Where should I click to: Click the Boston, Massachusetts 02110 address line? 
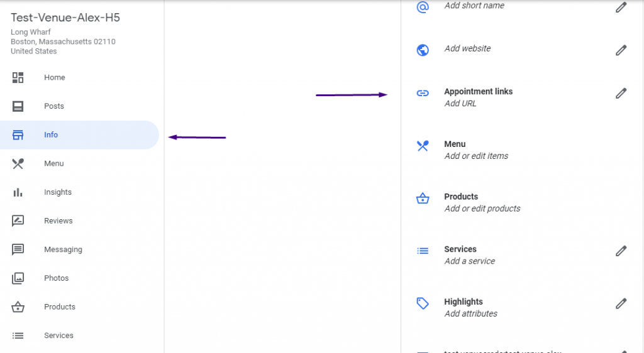tap(64, 41)
